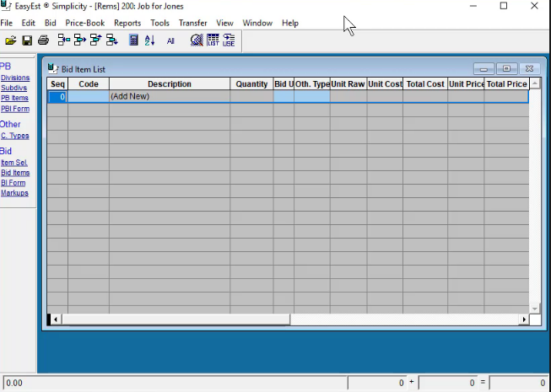
Task: Click the 'All' toolbar icon
Action: point(170,41)
